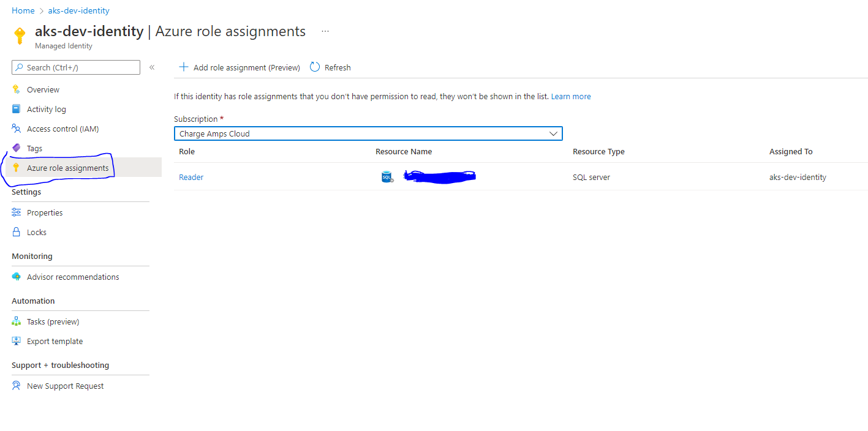This screenshot has height=431, width=868.
Task: Click the Properties sliders icon
Action: point(17,212)
